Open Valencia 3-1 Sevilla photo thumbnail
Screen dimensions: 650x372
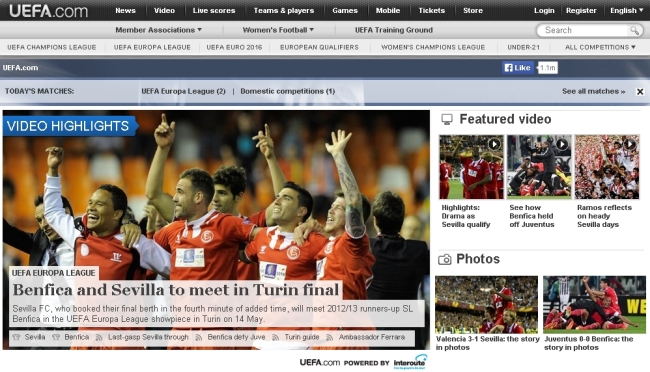[x=486, y=304]
